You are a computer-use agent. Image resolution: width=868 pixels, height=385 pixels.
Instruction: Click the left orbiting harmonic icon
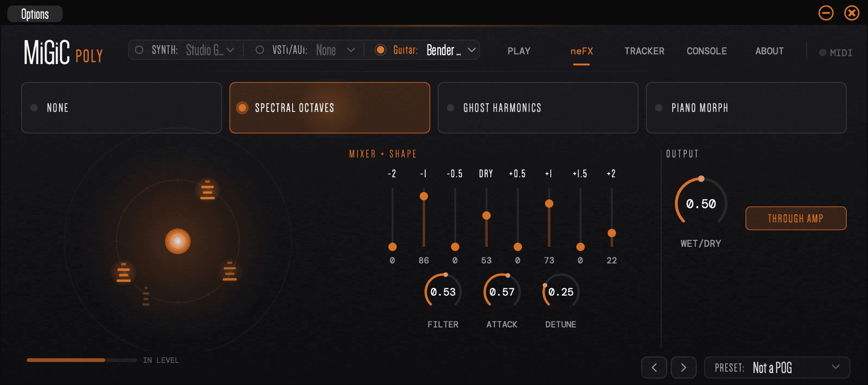point(123,272)
